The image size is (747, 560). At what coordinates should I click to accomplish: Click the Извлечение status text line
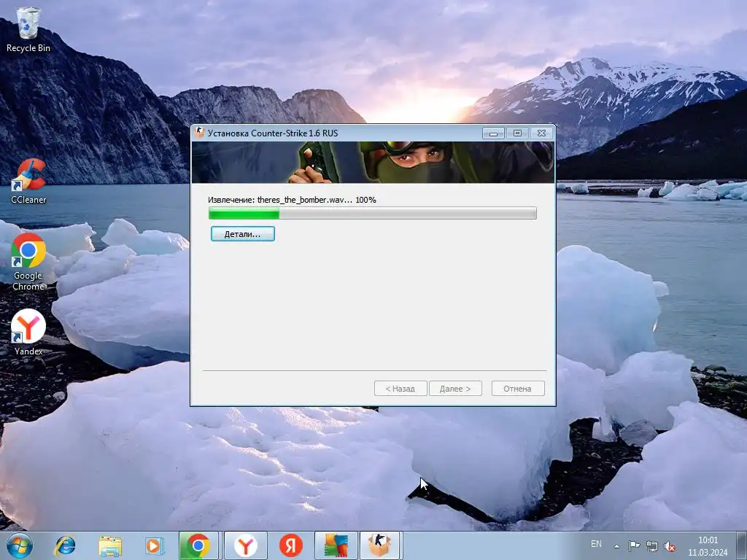[292, 200]
